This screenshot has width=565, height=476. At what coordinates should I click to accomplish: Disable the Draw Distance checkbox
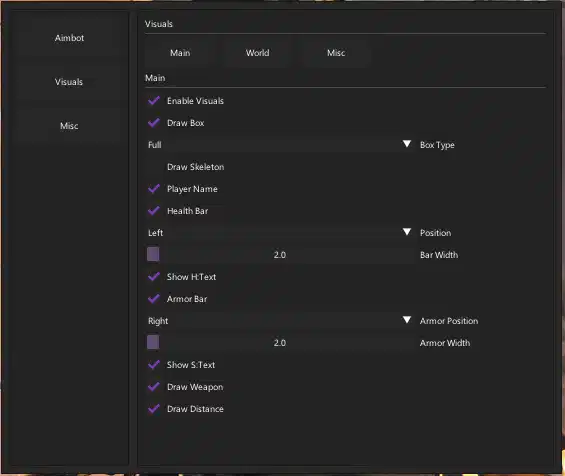154,409
